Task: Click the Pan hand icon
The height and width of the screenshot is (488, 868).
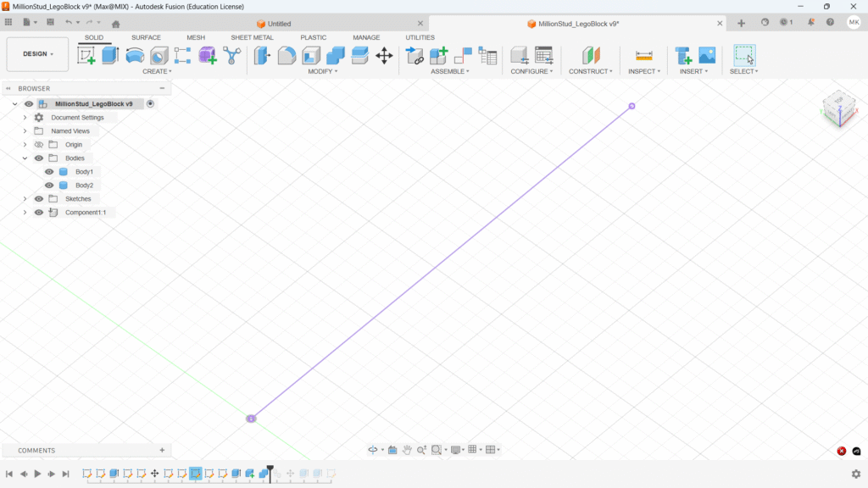Action: click(407, 450)
